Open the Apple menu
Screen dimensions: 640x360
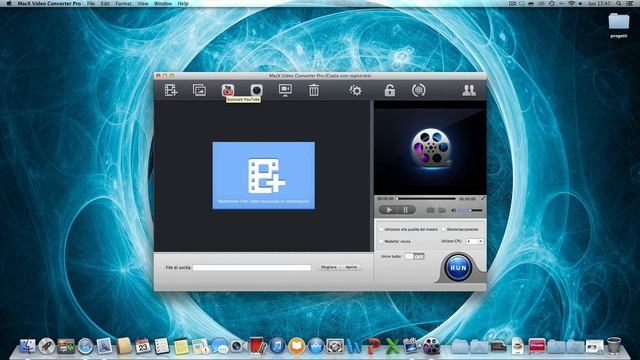click(x=9, y=3)
